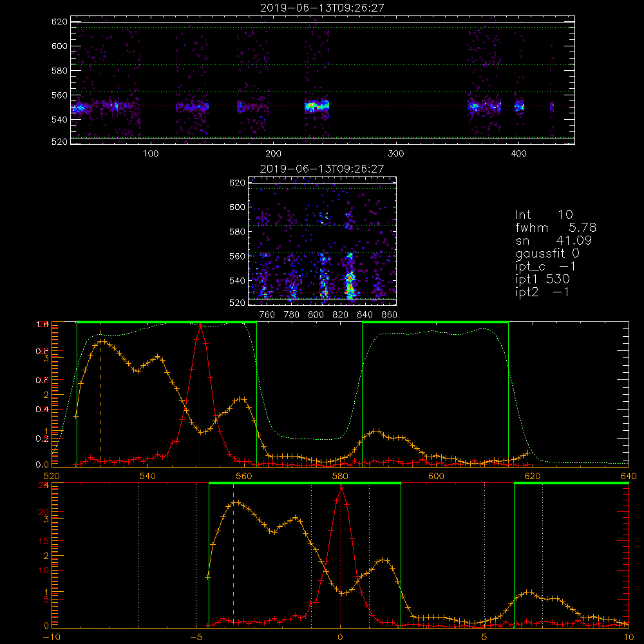
Task: Select the 'ipt2 -1' parameter line
Action: click(542, 292)
